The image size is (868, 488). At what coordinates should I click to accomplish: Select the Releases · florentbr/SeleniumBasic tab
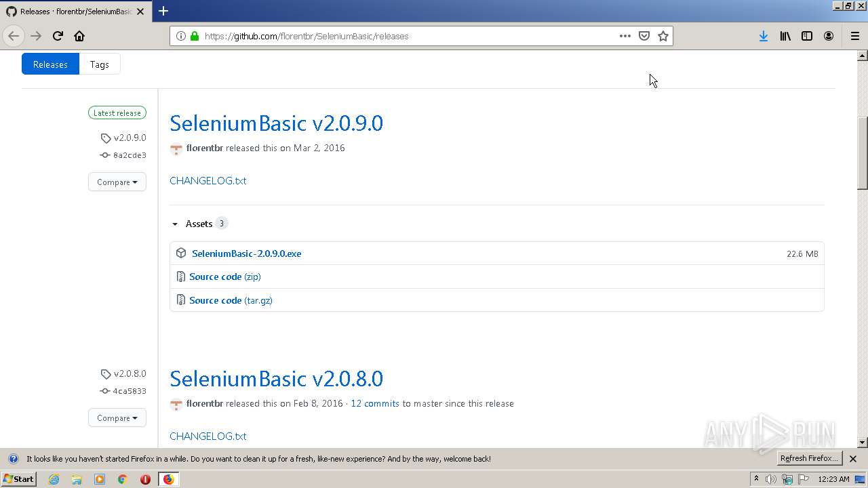[75, 12]
